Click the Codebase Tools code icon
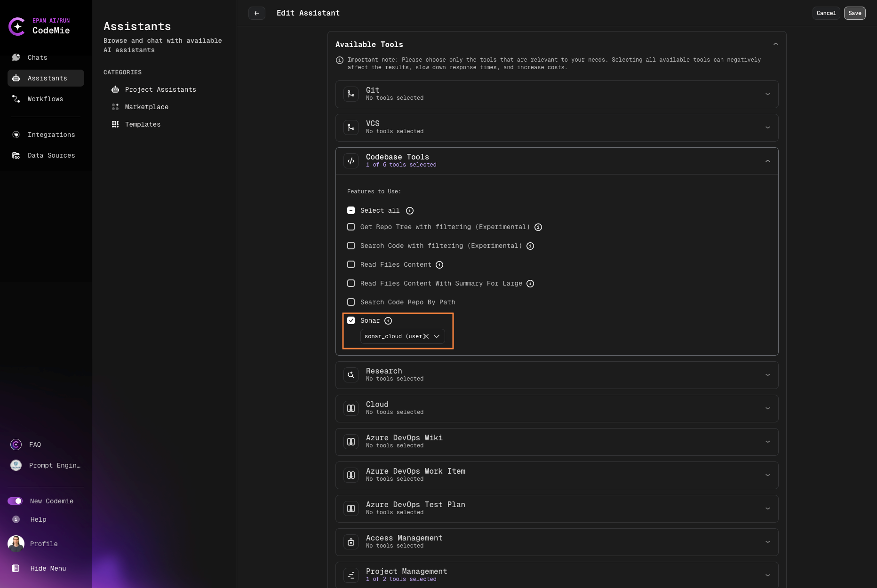The image size is (877, 588). click(351, 160)
